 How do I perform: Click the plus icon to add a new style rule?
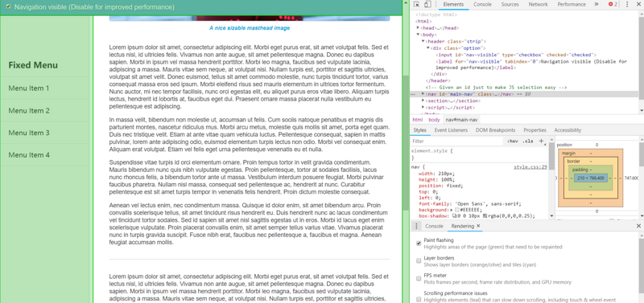(541, 141)
